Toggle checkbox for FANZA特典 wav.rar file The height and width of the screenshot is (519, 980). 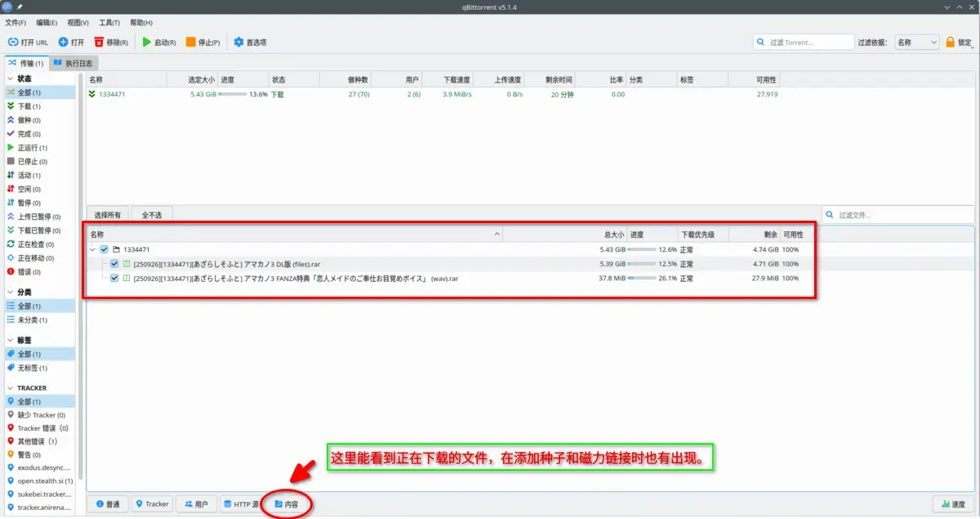click(114, 278)
